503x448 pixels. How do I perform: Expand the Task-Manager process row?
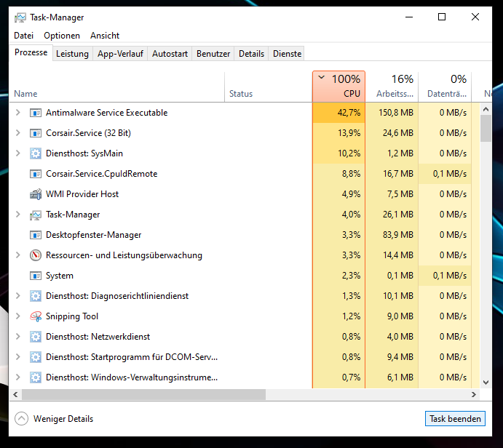pyautogui.click(x=18, y=215)
